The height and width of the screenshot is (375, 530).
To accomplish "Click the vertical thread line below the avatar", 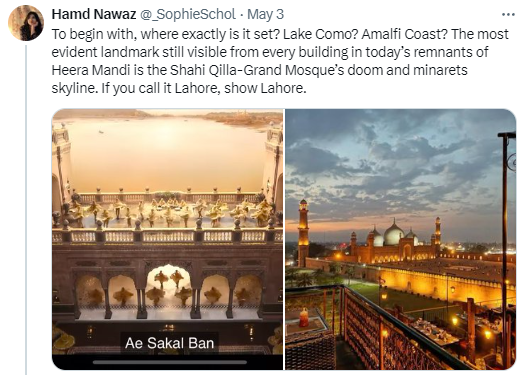I will click(x=26, y=210).
